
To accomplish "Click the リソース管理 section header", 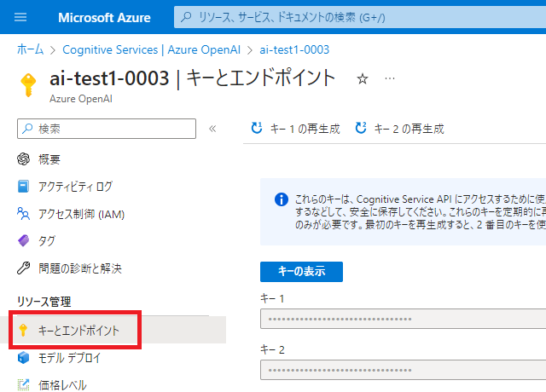I will tap(44, 301).
